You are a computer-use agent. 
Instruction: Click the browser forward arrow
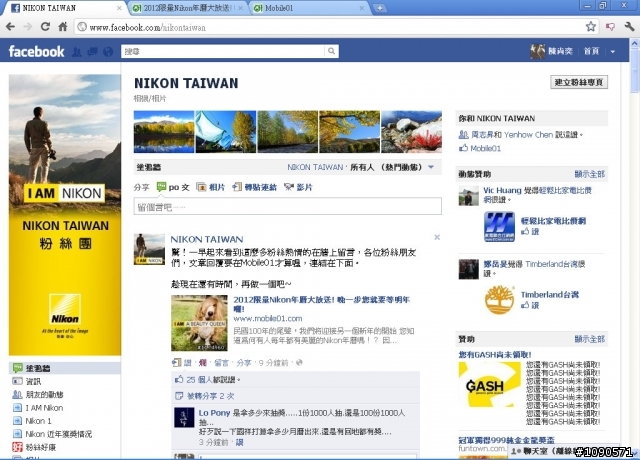pos(28,27)
